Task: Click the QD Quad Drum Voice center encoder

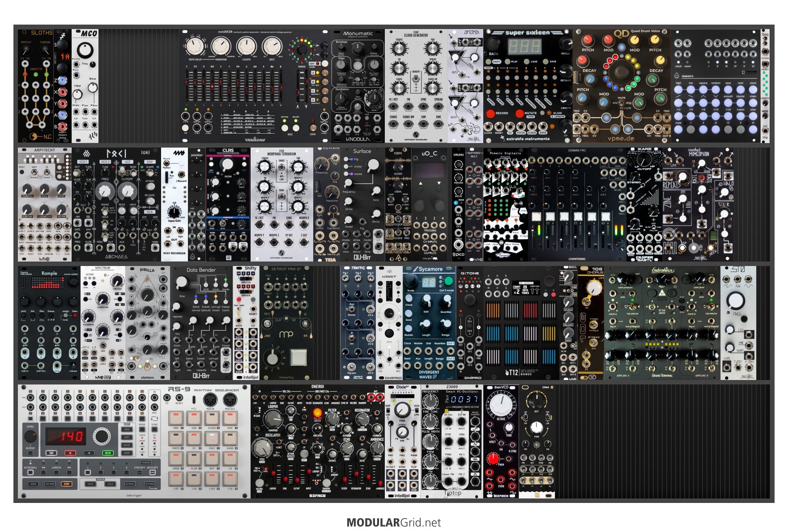Action: pyautogui.click(x=622, y=72)
